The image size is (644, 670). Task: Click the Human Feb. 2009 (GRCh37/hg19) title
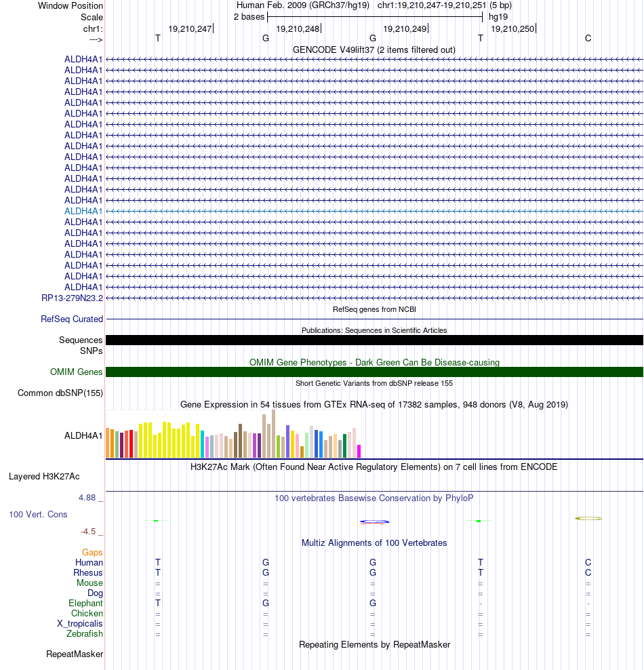point(303,5)
